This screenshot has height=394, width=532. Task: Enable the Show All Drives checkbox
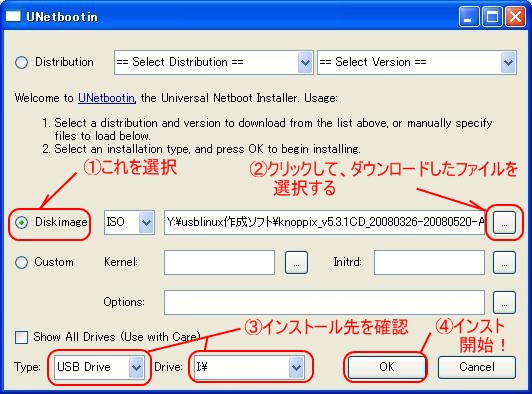[x=21, y=337]
